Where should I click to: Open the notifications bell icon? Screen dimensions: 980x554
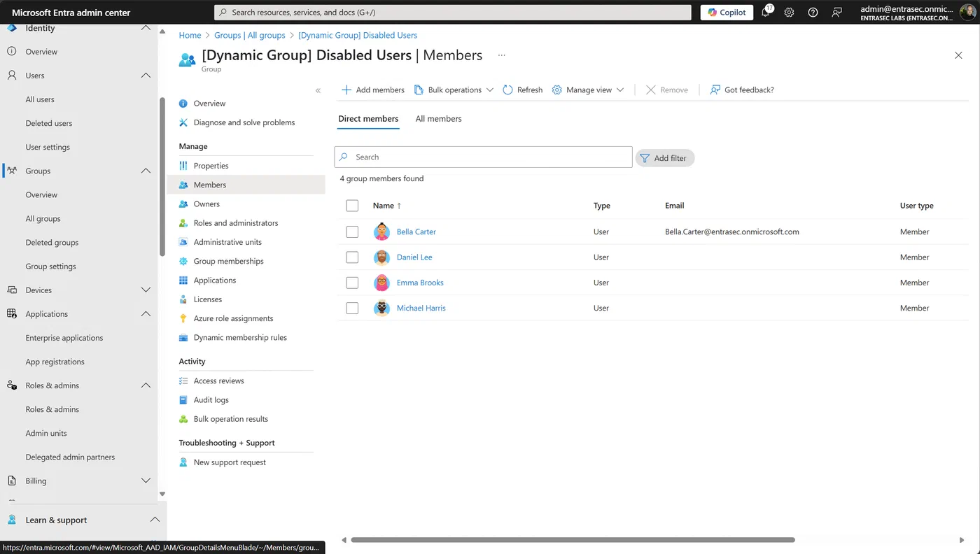[766, 13]
